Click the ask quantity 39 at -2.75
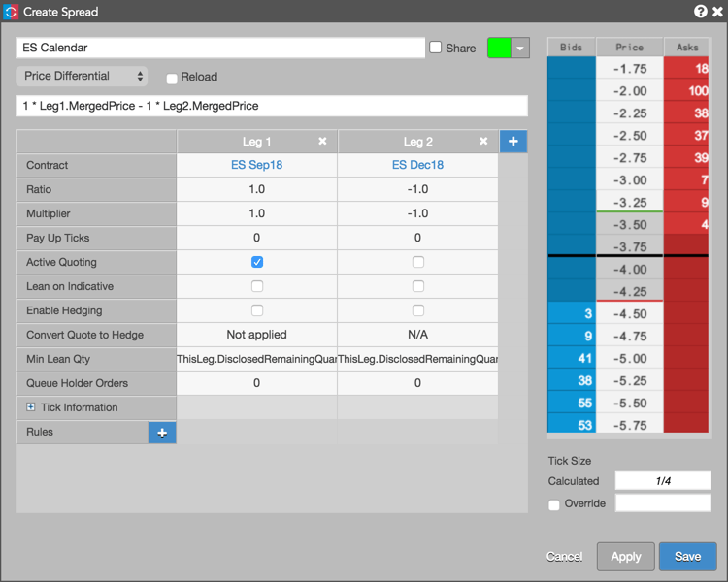 coord(686,158)
